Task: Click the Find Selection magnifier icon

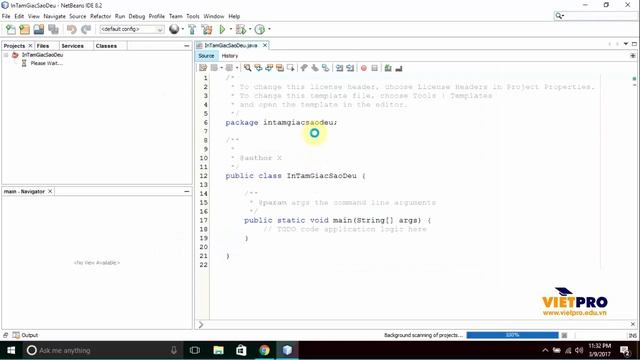Action: pyautogui.click(x=247, y=68)
